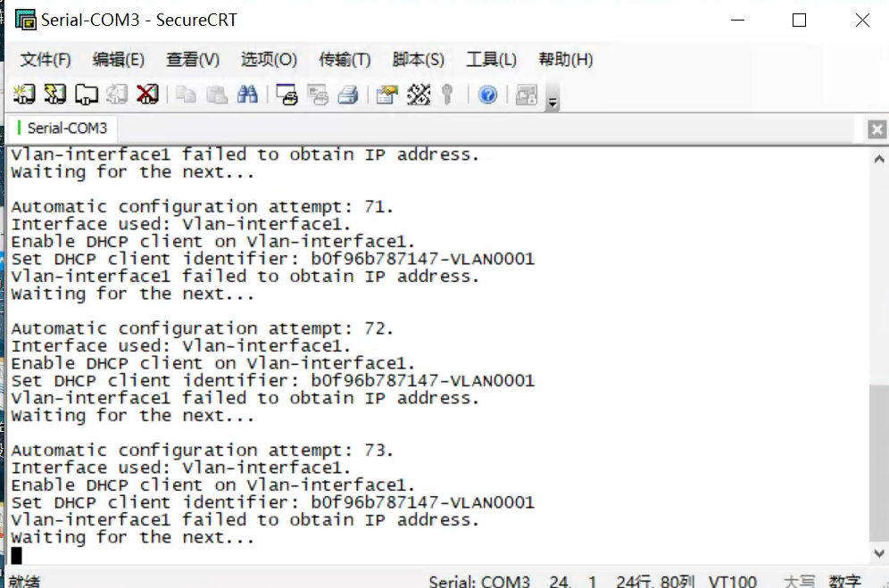Click the terminal cursor on the last line
This screenshot has width=889, height=588.
(16, 555)
